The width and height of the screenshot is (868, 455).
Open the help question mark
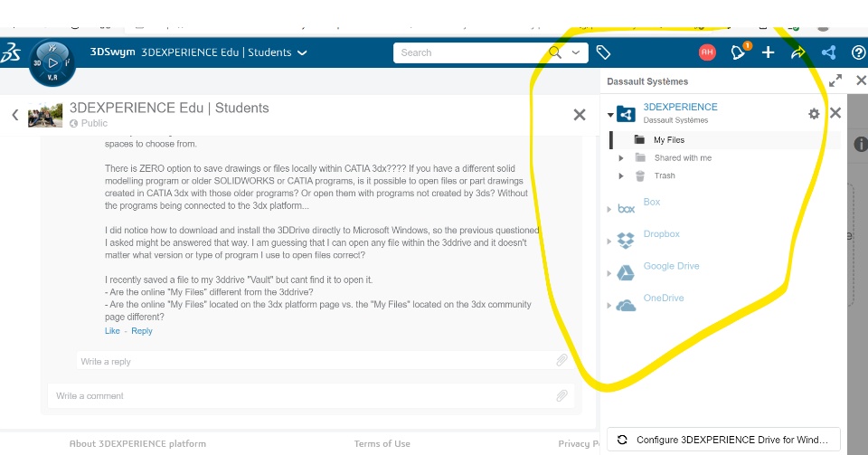tap(858, 52)
